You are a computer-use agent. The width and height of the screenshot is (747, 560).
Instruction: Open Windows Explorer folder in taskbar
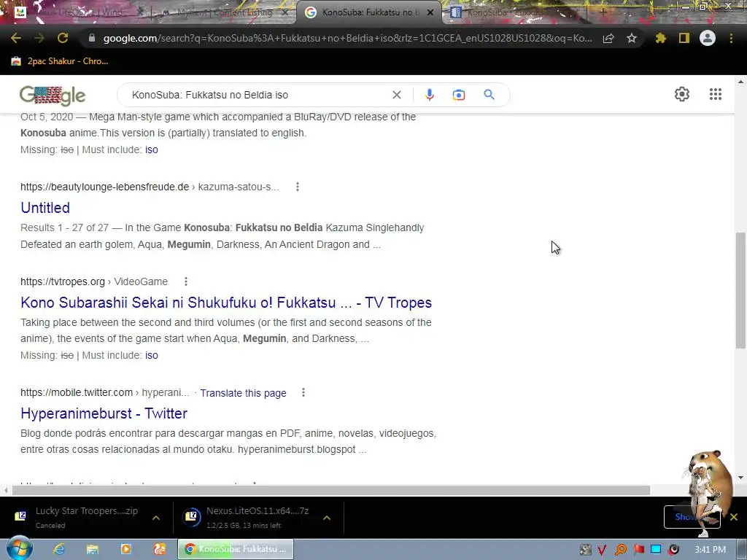pos(93,549)
